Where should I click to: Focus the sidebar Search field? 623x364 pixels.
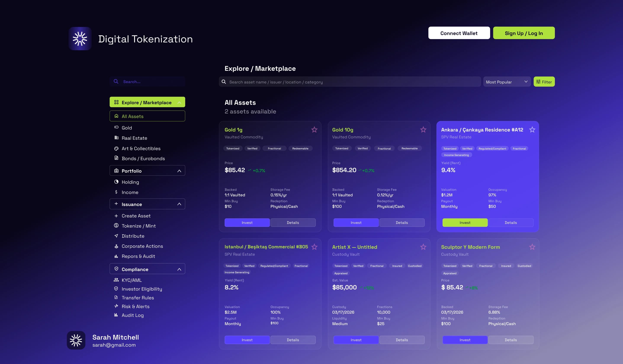147,81
